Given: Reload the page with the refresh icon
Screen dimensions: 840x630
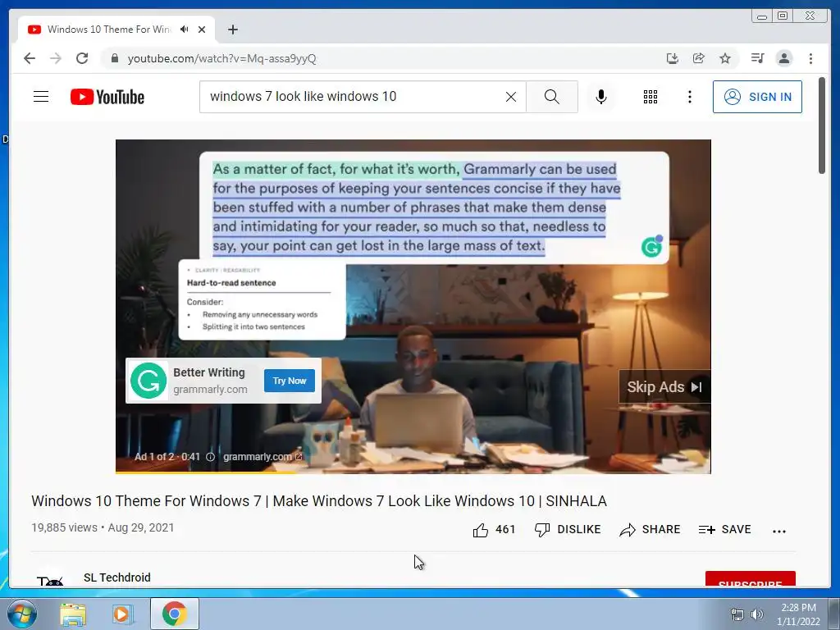Looking at the screenshot, I should 82,58.
